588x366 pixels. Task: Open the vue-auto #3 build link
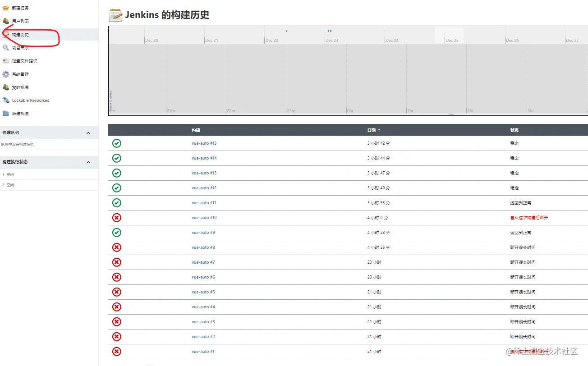(203, 322)
